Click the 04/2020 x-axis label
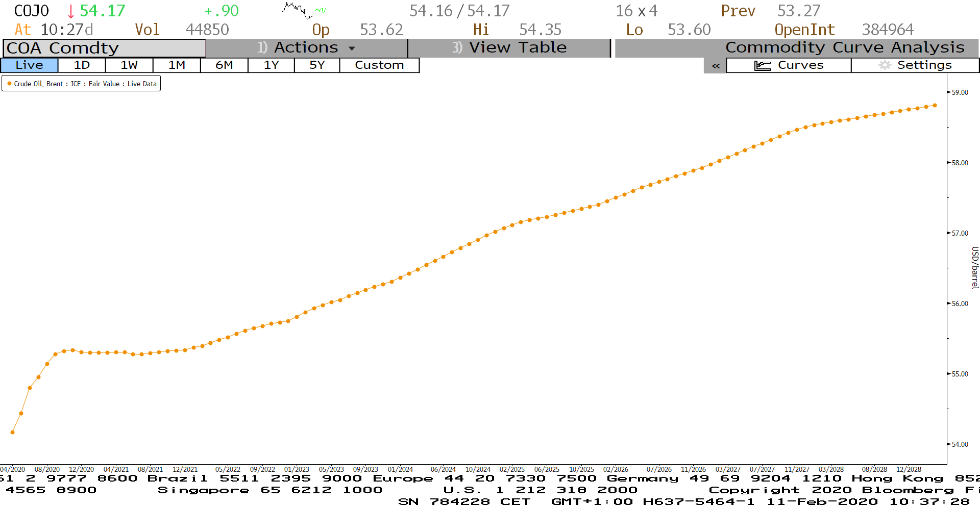The width and height of the screenshot is (980, 530). (x=13, y=469)
